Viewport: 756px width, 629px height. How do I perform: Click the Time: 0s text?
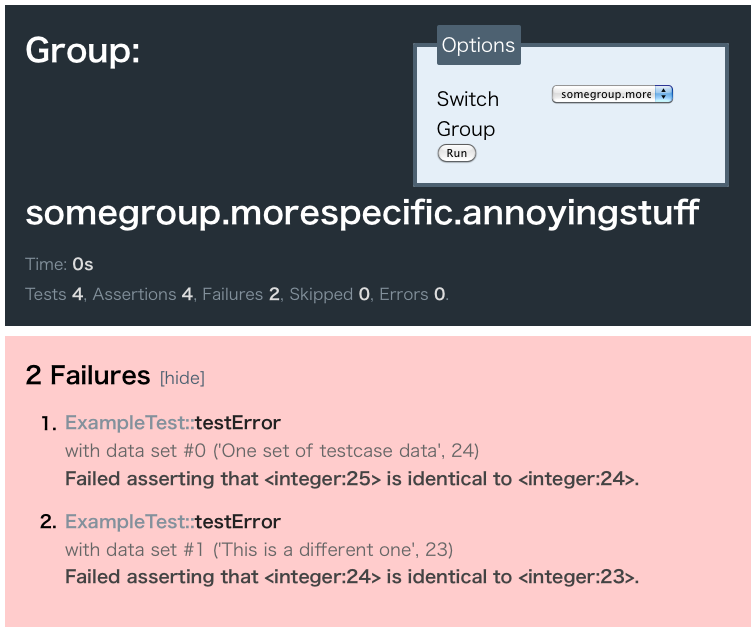[x=59, y=264]
